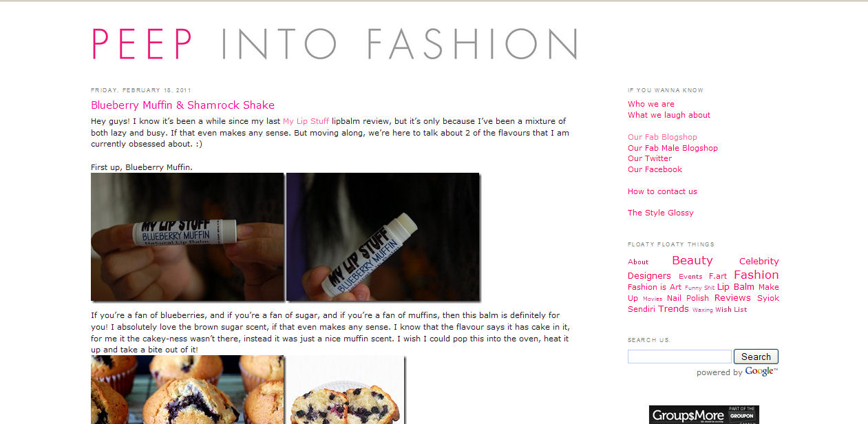Open What we laugh about link
868x424 pixels.
pos(669,115)
